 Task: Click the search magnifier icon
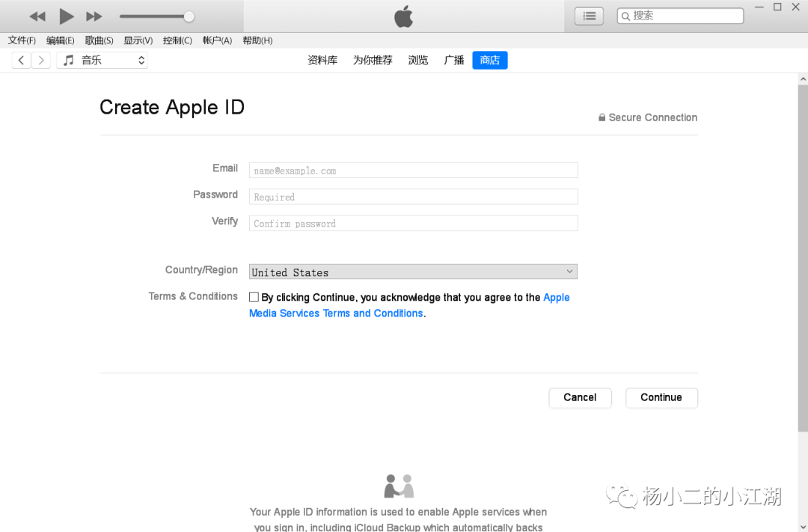point(625,16)
